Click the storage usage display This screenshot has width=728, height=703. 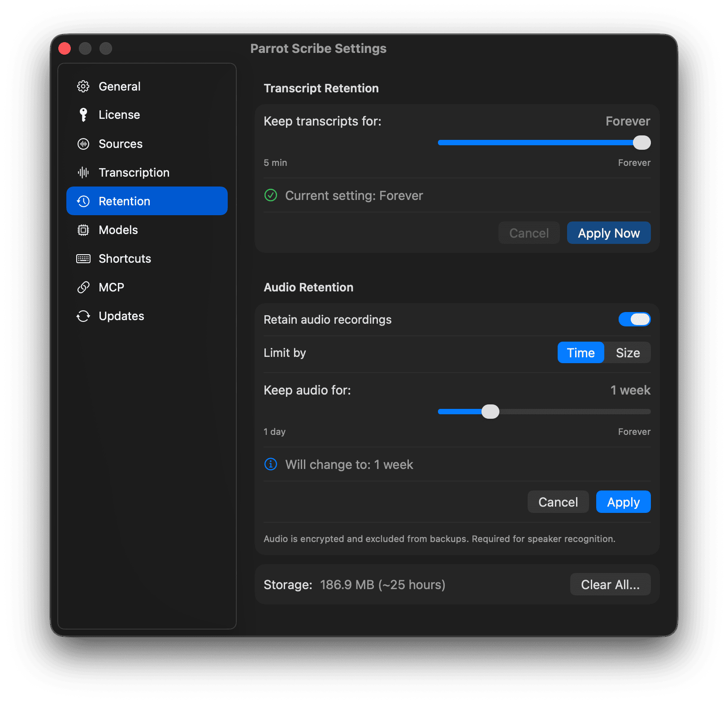pyautogui.click(x=383, y=584)
